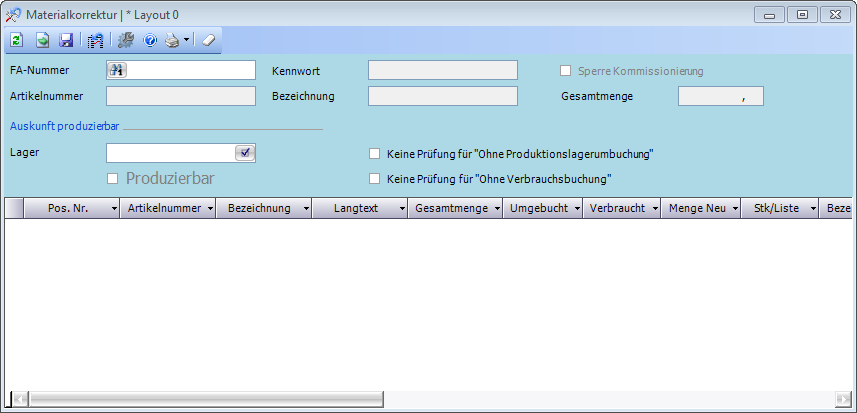The image size is (857, 413).
Task: Click binoculars lookup inside FA-Nummer field
Action: 116,70
